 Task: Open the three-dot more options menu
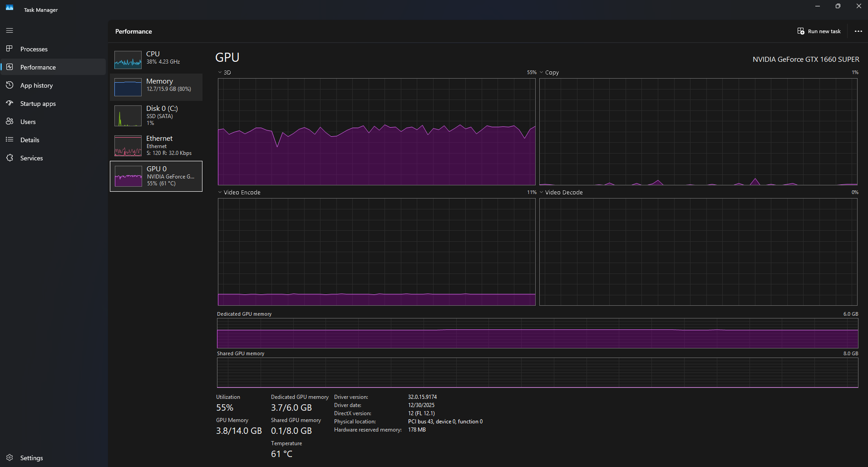pyautogui.click(x=858, y=31)
